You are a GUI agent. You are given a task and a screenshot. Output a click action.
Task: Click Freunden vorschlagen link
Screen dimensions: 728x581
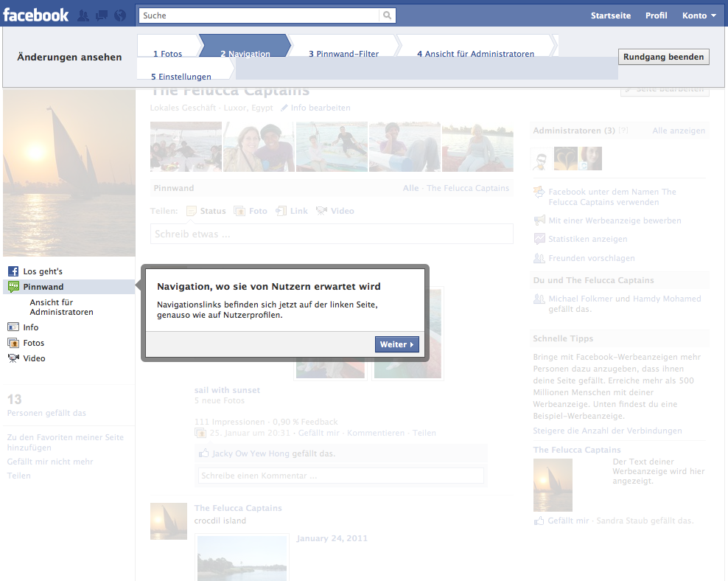[592, 258]
